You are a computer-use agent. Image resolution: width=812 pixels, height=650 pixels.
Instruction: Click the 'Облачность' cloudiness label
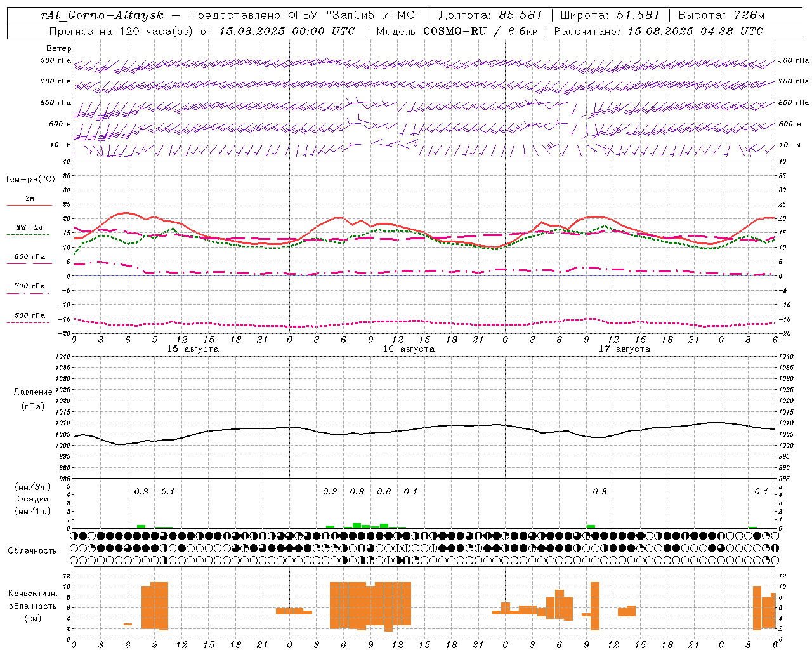coord(32,550)
